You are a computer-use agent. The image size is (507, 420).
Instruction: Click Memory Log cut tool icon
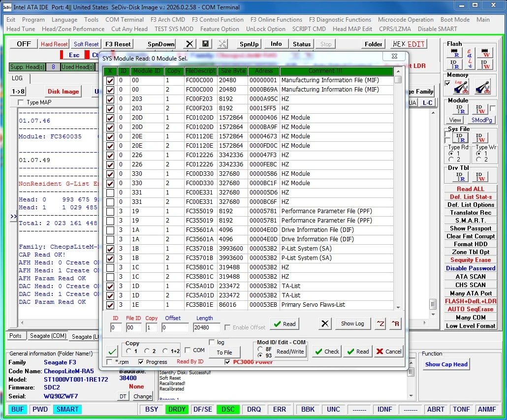point(460,87)
